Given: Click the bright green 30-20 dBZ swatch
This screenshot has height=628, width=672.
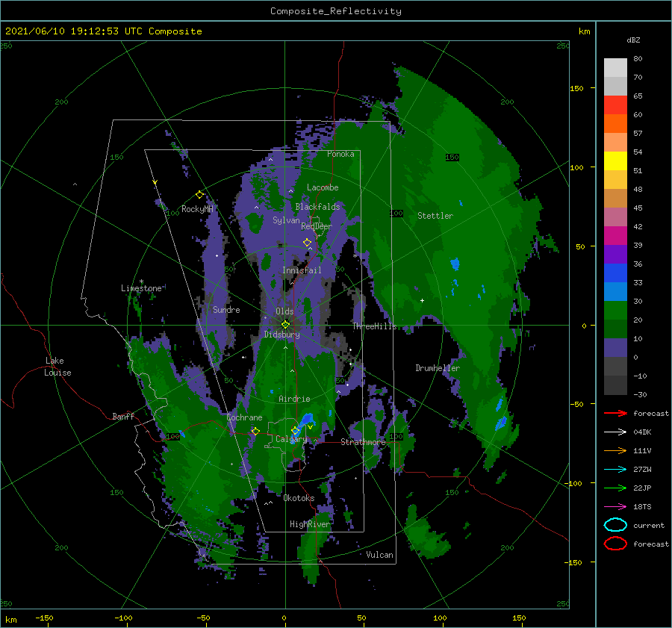Looking at the screenshot, I should pos(615,311).
